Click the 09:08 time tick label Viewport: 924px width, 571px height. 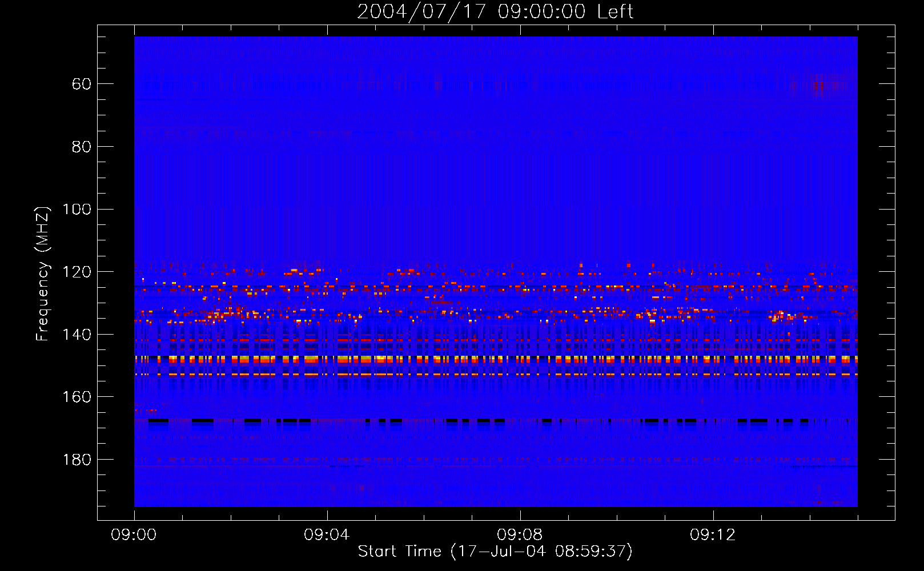tap(520, 535)
